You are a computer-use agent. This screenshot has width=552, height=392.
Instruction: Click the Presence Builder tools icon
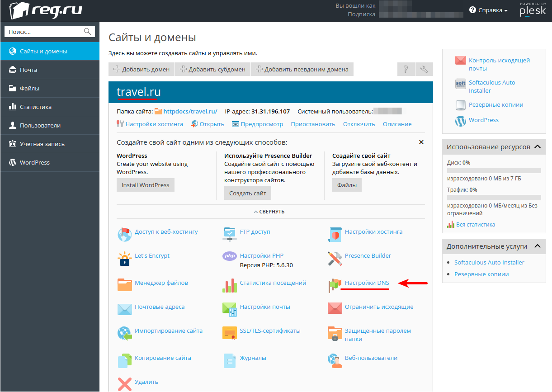[x=335, y=259]
